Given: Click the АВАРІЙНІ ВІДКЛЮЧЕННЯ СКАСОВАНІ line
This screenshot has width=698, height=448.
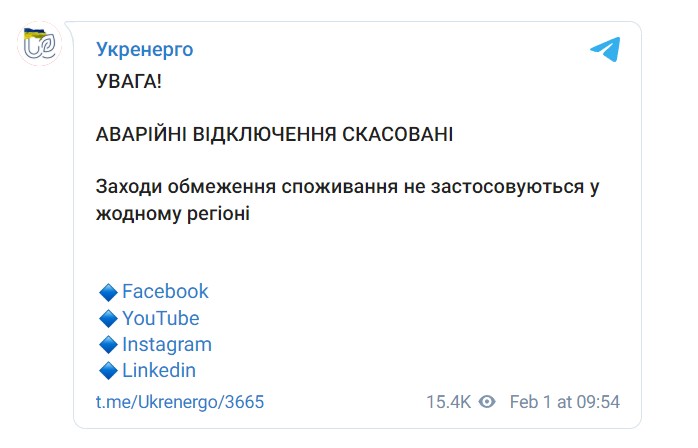Looking at the screenshot, I should (x=275, y=133).
